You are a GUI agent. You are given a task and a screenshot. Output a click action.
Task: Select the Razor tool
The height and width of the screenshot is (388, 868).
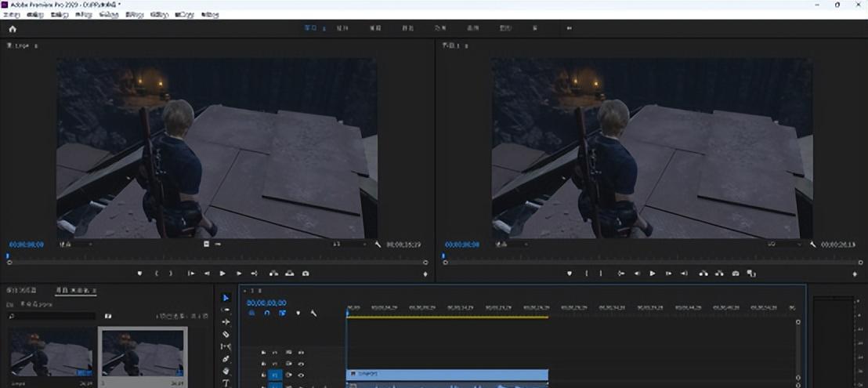(226, 335)
